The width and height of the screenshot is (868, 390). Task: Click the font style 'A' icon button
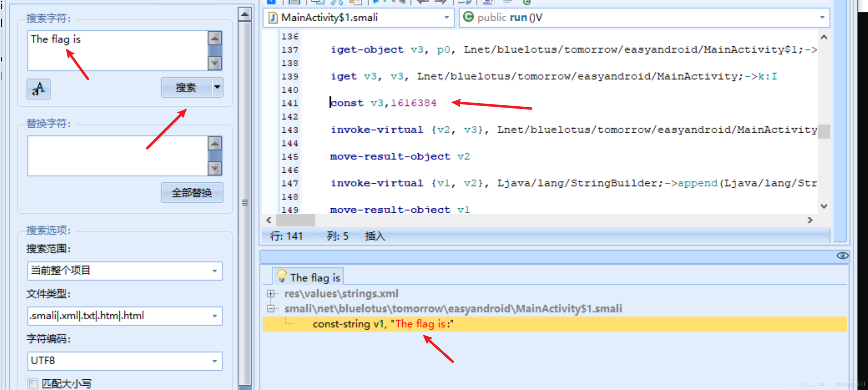pyautogui.click(x=38, y=89)
